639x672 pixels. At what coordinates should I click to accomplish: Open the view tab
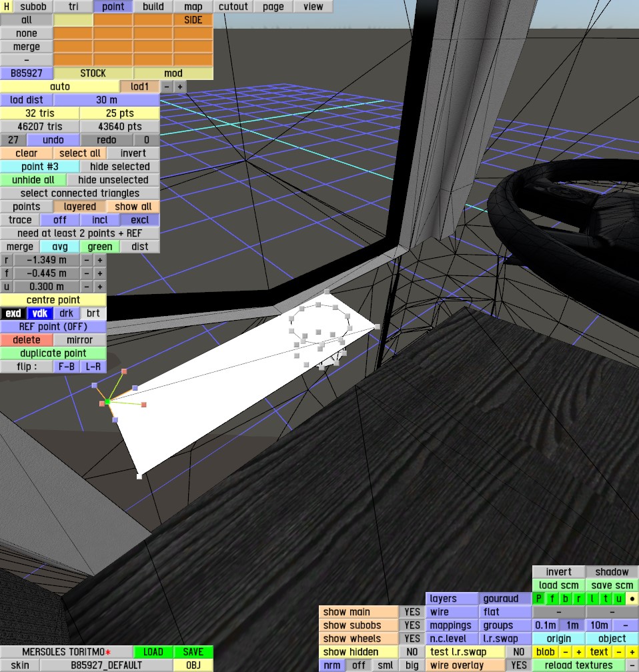(313, 7)
